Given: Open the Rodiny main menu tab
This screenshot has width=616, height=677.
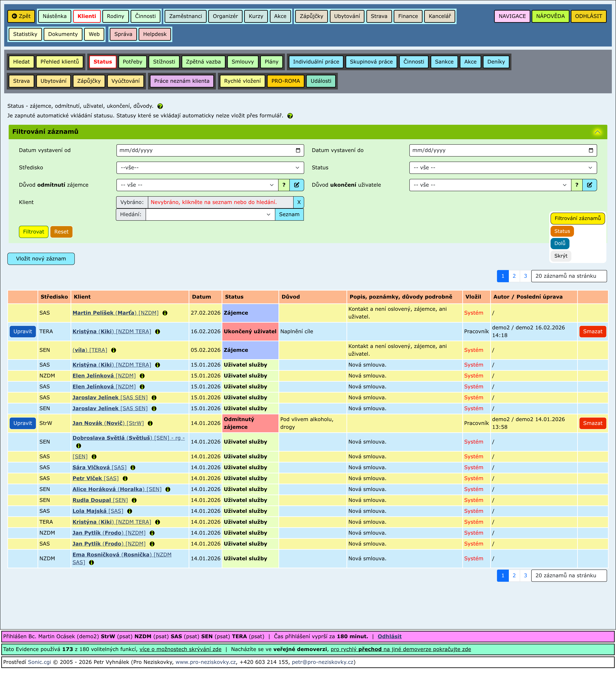Looking at the screenshot, I should (115, 16).
